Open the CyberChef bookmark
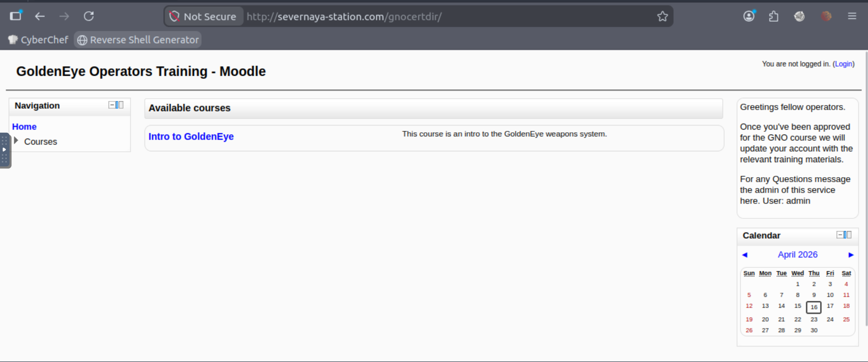The height and width of the screenshot is (362, 868). coord(38,40)
